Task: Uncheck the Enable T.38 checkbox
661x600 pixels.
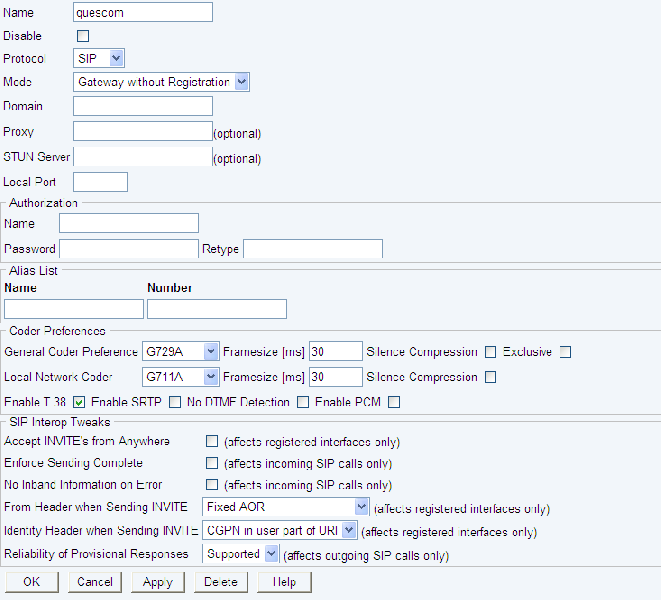Action: pos(80,403)
